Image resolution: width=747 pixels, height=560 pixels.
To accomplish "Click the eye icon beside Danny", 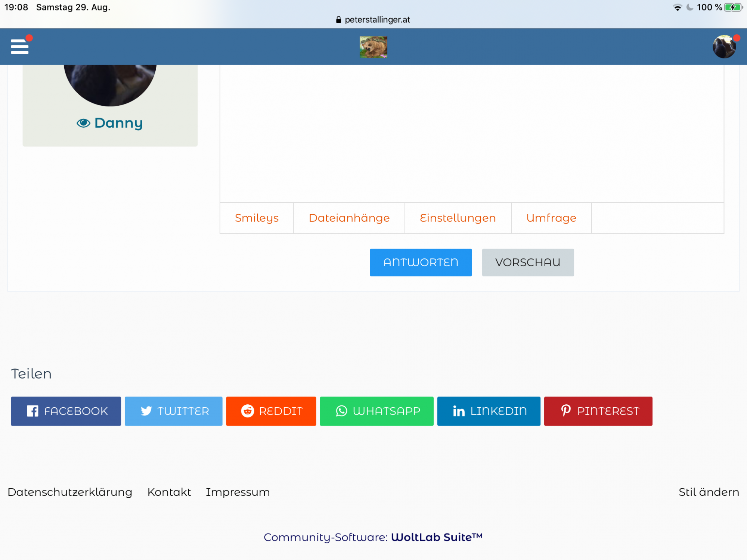I will tap(83, 123).
